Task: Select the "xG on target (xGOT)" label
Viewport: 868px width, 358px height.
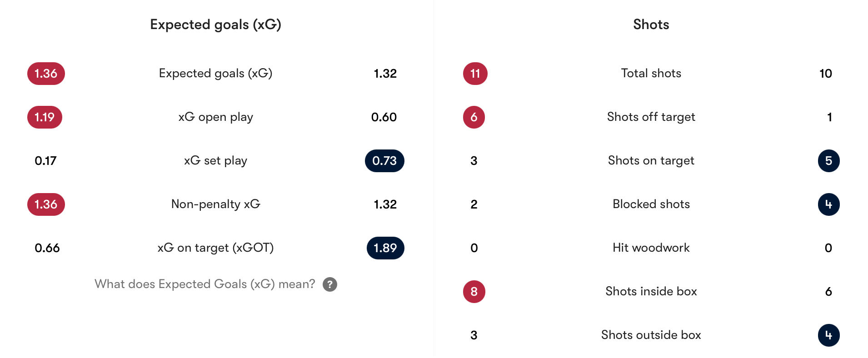Action: tap(215, 248)
